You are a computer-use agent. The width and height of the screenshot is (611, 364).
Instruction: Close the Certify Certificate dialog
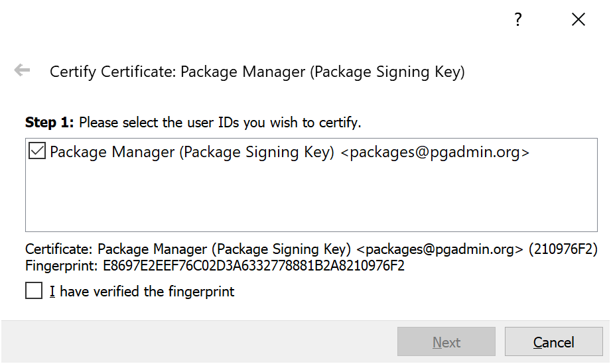[578, 20]
